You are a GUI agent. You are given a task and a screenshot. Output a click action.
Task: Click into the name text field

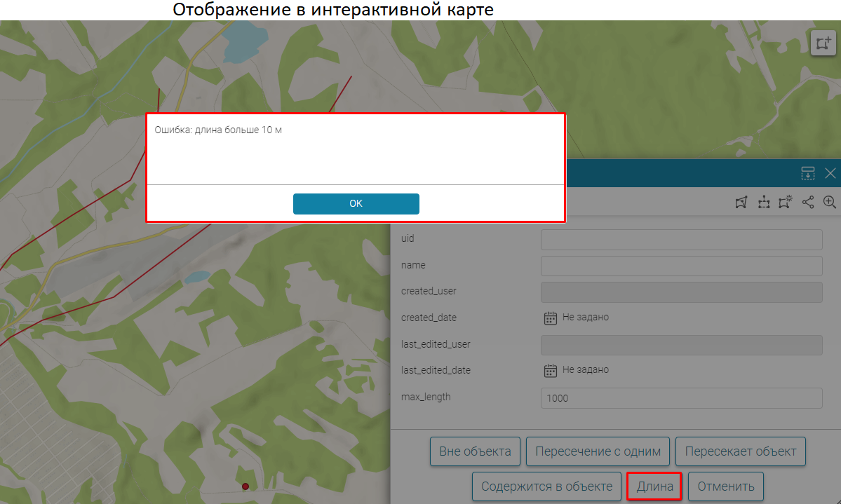681,266
